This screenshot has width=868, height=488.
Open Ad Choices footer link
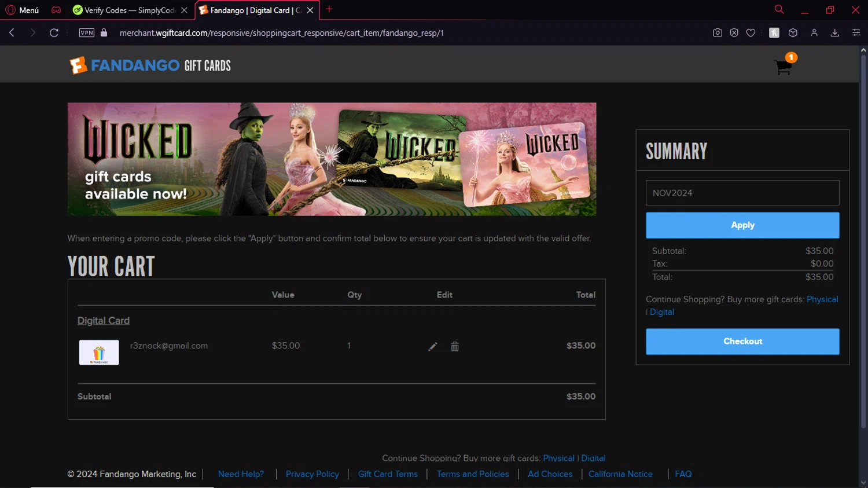click(x=550, y=474)
